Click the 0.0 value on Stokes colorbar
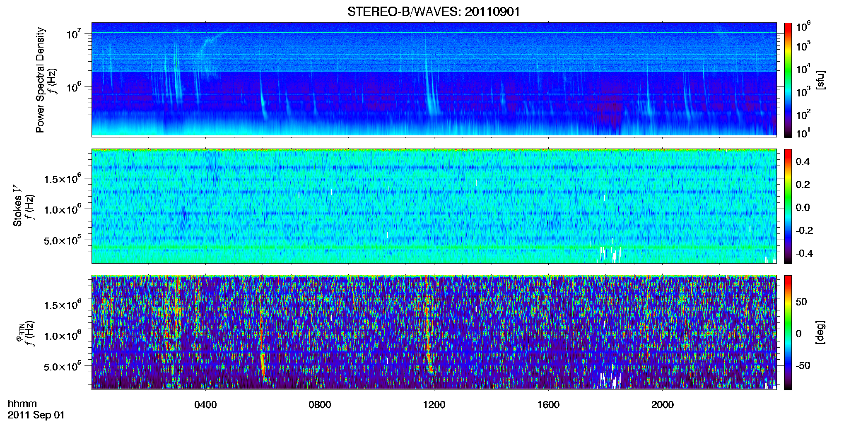 pos(803,207)
